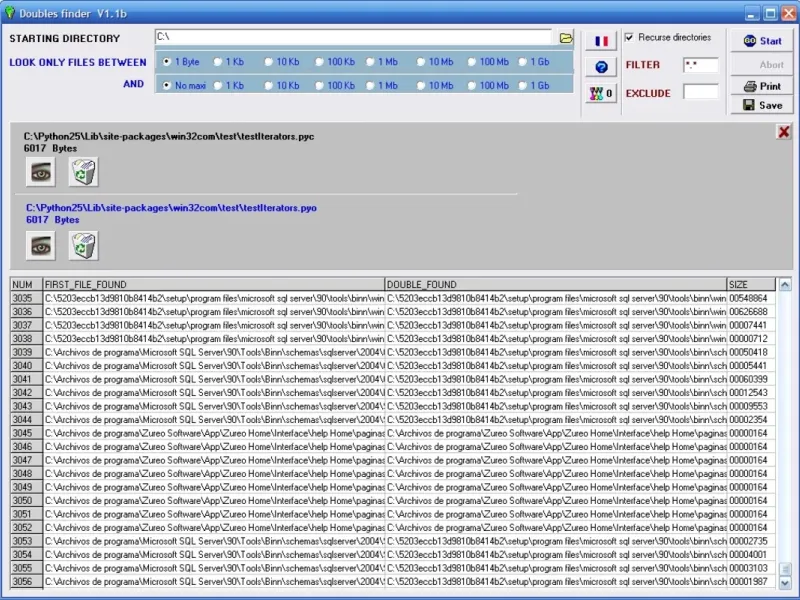Maximize the Doubles finder window
800x600 pixels.
[x=770, y=13]
